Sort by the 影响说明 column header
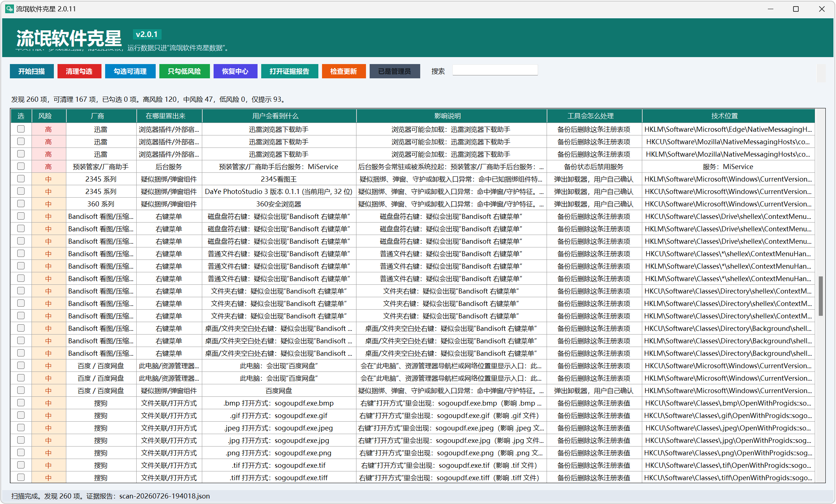 [x=451, y=116]
